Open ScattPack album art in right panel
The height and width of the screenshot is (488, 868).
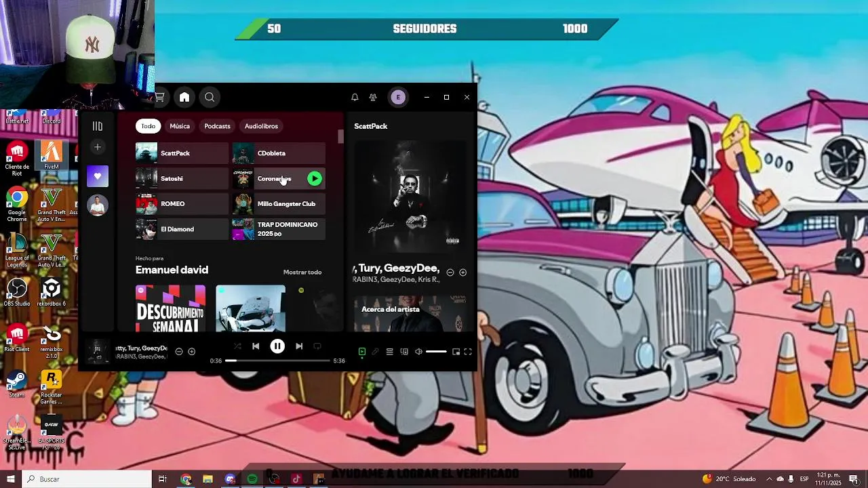coord(410,197)
